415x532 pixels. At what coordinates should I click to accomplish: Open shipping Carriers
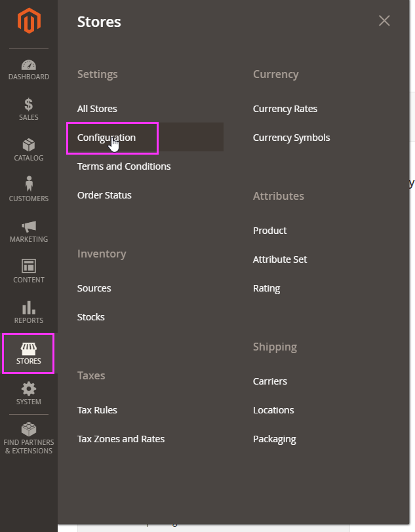click(x=270, y=381)
